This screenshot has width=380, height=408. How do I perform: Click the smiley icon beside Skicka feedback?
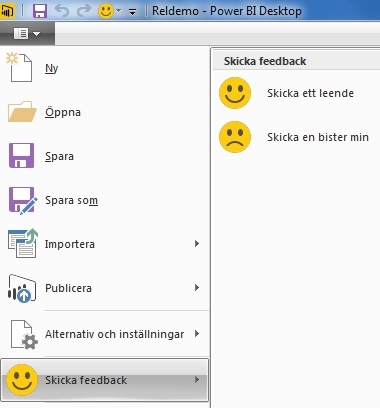click(22, 380)
